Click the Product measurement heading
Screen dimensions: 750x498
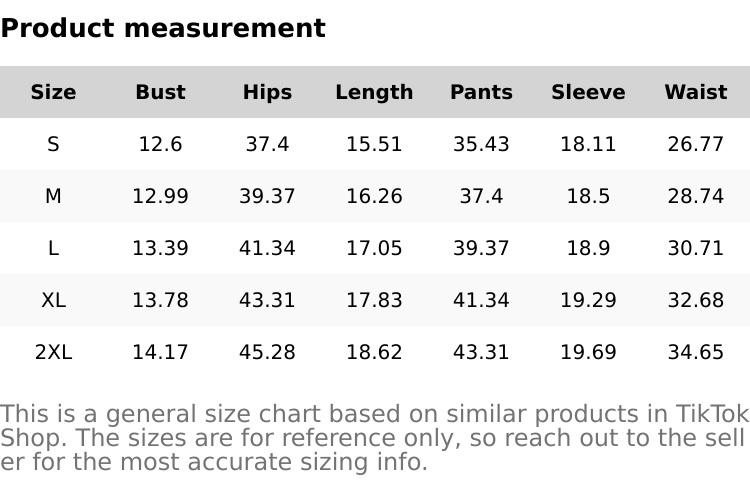point(163,28)
